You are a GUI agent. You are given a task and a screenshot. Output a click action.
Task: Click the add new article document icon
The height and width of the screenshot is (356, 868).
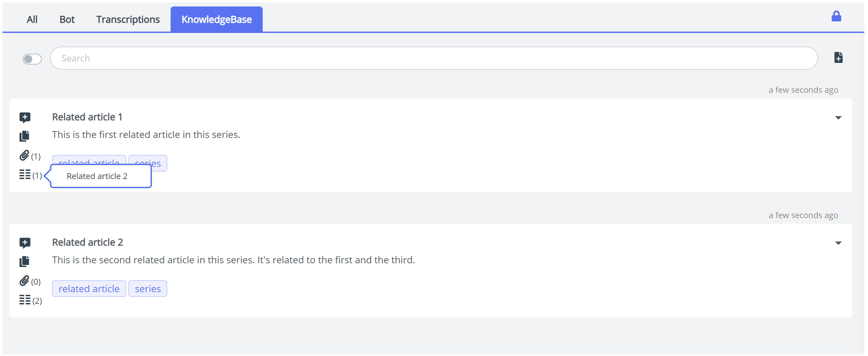(x=838, y=58)
